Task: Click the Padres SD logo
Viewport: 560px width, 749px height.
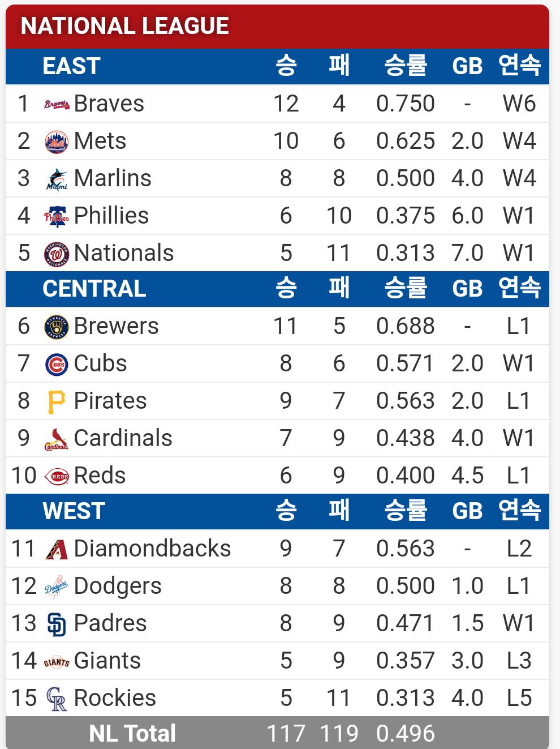Action: [57, 624]
